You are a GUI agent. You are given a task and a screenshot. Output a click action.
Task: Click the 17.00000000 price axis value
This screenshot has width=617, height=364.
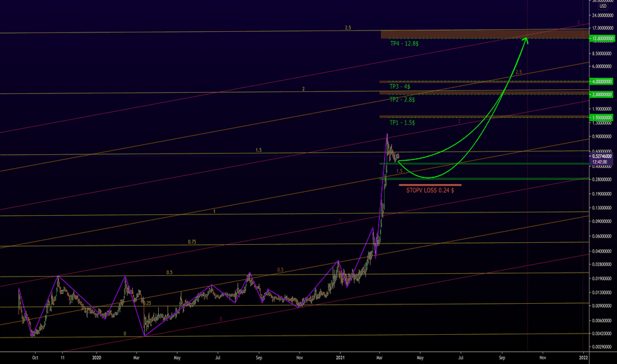[x=602, y=28]
